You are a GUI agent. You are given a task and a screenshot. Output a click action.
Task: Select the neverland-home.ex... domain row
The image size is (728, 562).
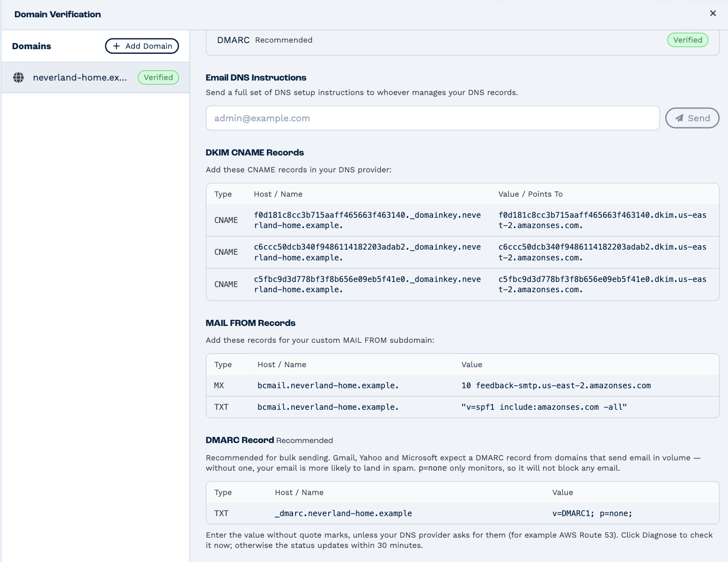tap(96, 78)
